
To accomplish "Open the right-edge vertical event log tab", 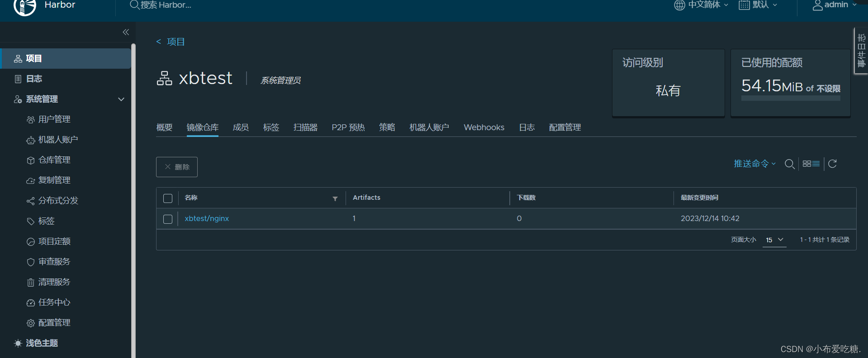I will point(861,51).
